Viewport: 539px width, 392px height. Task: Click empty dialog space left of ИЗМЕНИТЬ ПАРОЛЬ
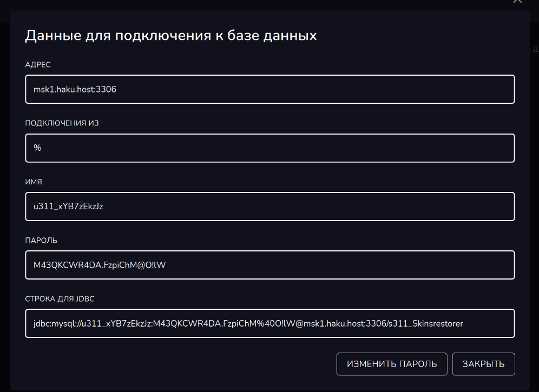point(179,364)
